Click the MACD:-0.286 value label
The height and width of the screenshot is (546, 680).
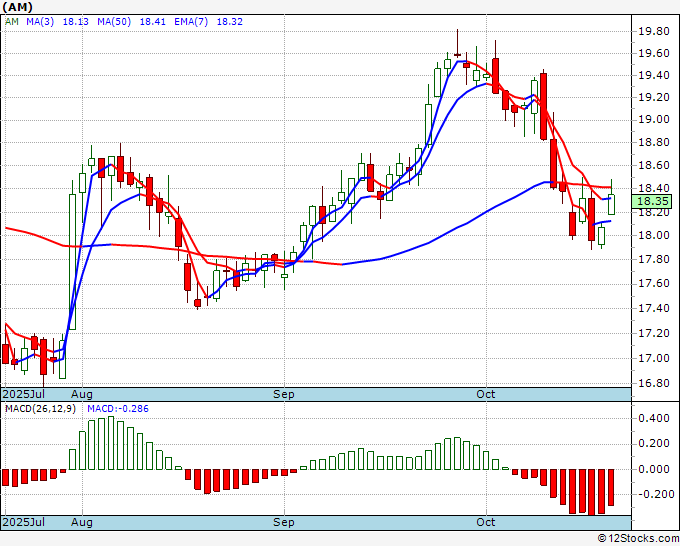(x=115, y=409)
